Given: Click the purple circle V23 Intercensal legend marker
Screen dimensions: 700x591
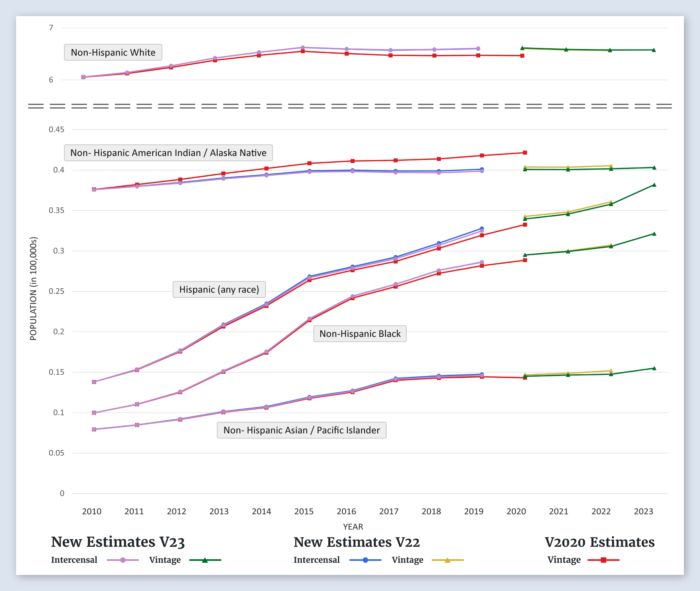Looking at the screenshot, I should point(123,560).
